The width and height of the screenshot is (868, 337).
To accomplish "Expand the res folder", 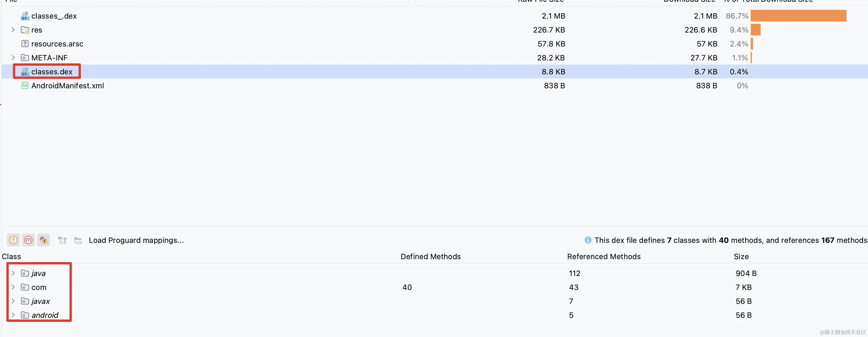I will click(x=13, y=30).
